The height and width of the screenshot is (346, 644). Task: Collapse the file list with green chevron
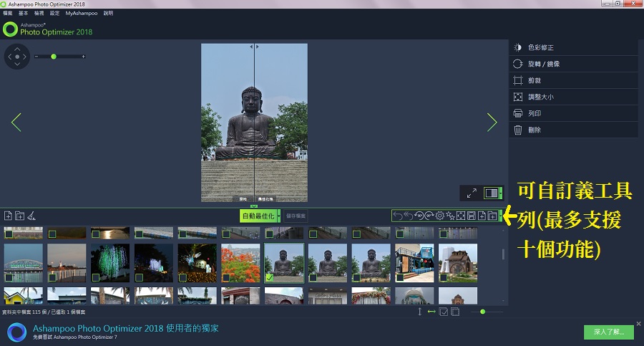pos(254,206)
